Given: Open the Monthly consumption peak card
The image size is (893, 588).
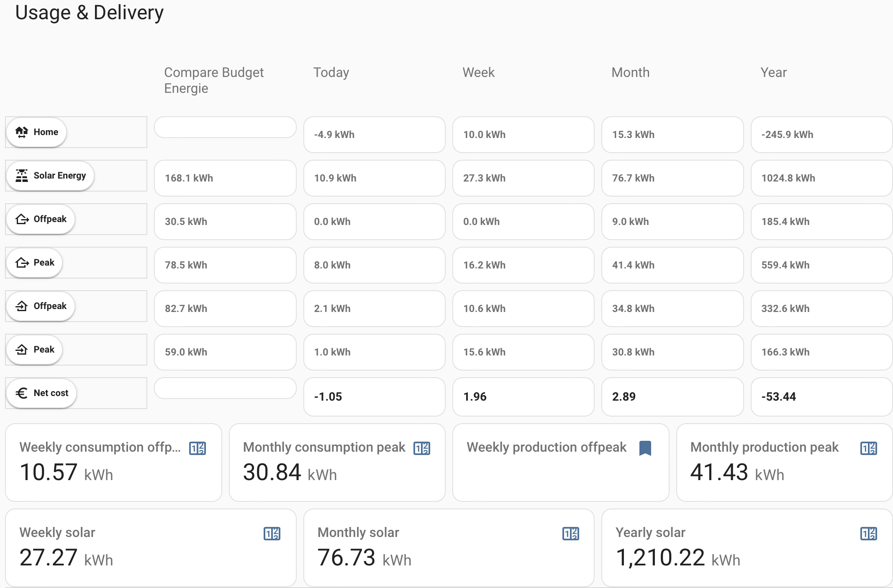Looking at the screenshot, I should tap(337, 463).
